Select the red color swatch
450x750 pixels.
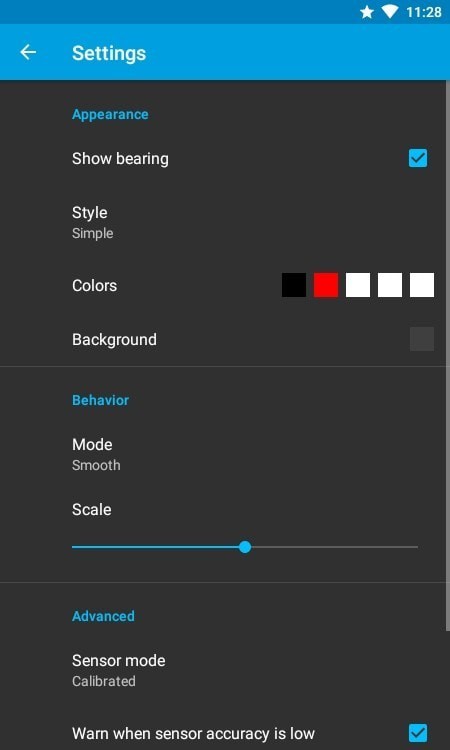326,285
